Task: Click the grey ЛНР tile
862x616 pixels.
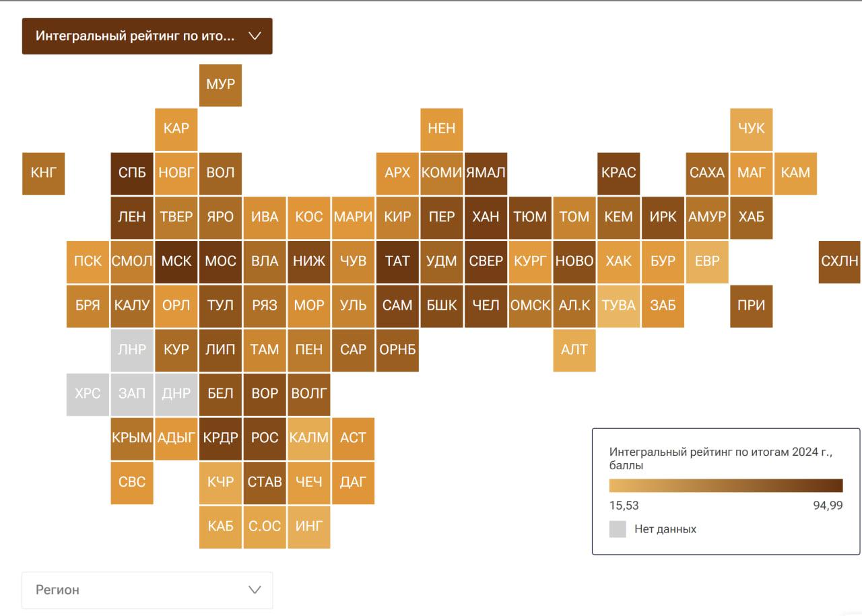Action: click(132, 349)
